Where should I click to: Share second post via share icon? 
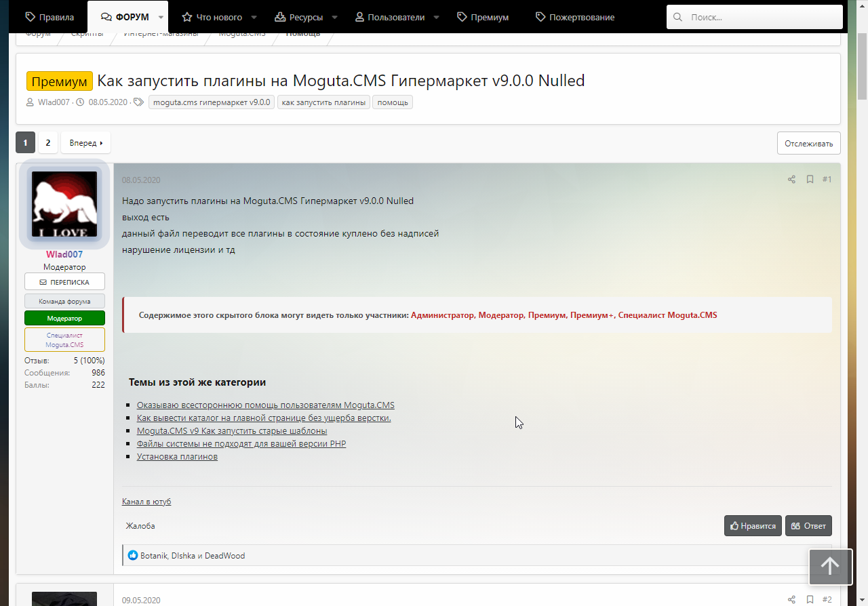click(791, 600)
